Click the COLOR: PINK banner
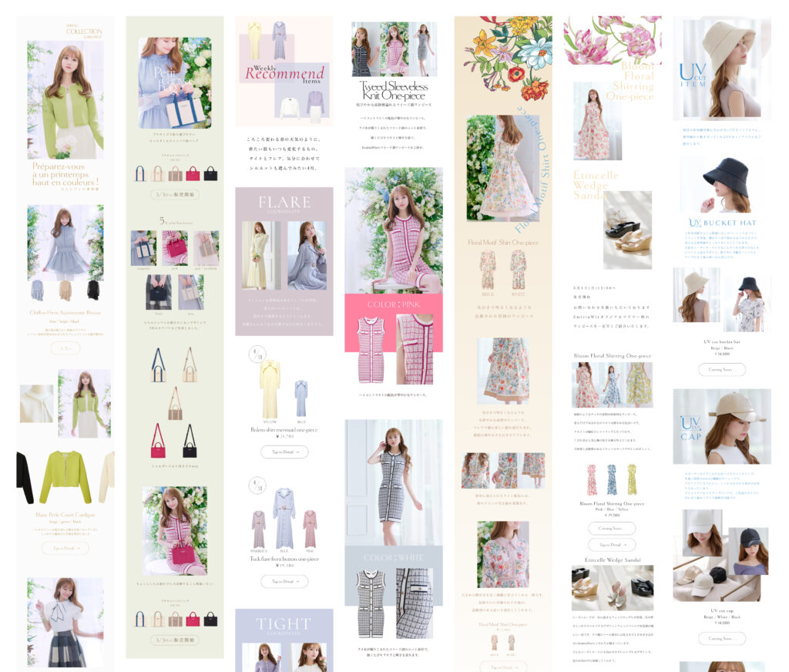This screenshot has width=789, height=672. (394, 304)
